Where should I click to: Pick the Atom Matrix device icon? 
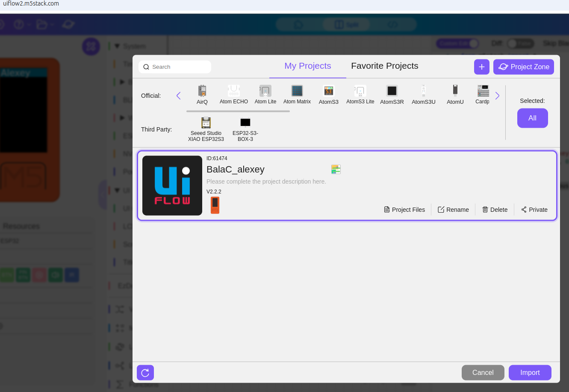[x=297, y=91]
